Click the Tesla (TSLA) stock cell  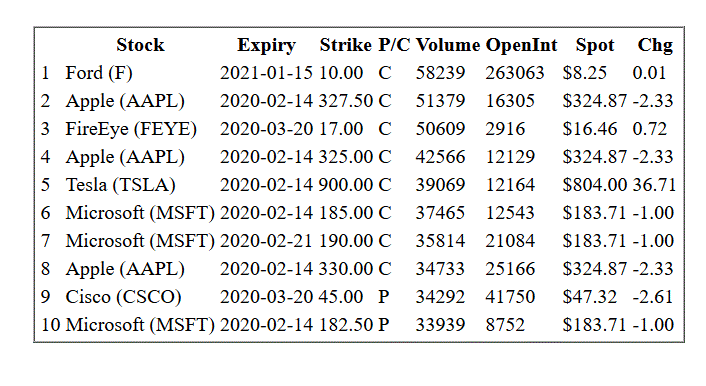coord(120,185)
